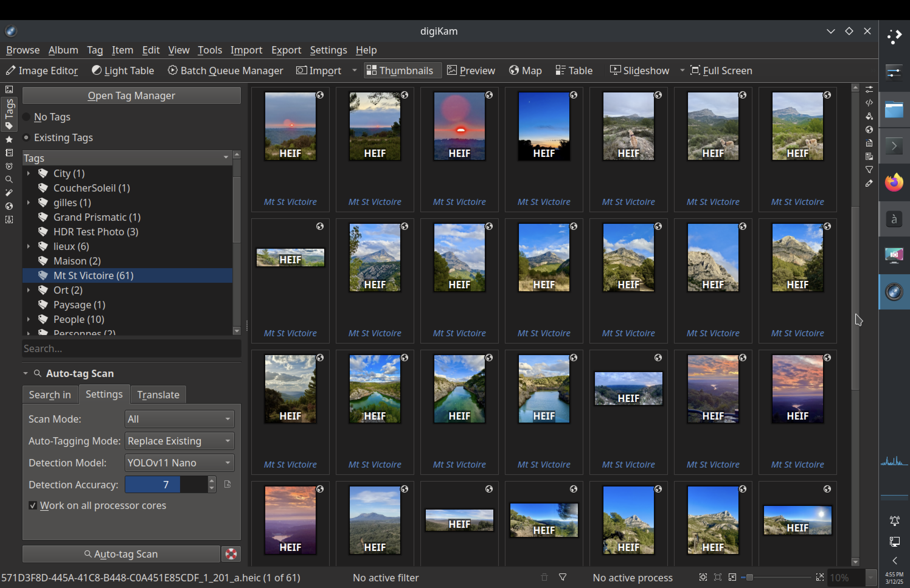Select the No Tags radio option
910x588 pixels.
pyautogui.click(x=26, y=117)
